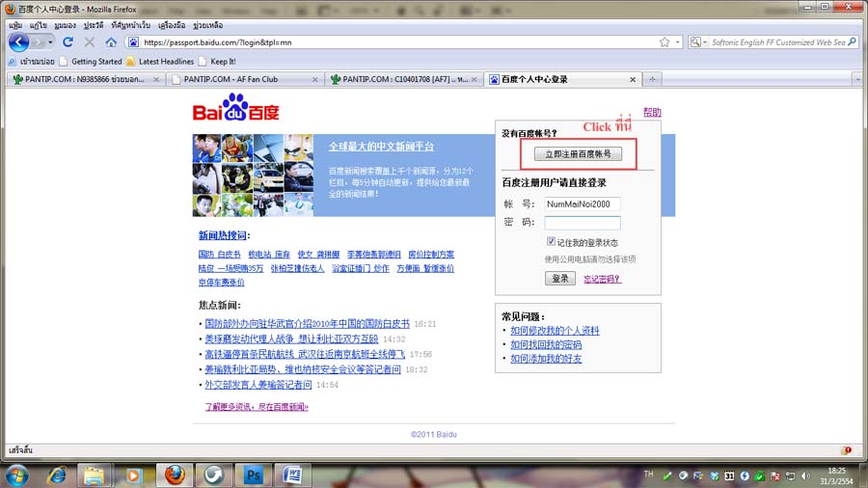Open the Windows Start button
The image size is (868, 488).
[16, 475]
